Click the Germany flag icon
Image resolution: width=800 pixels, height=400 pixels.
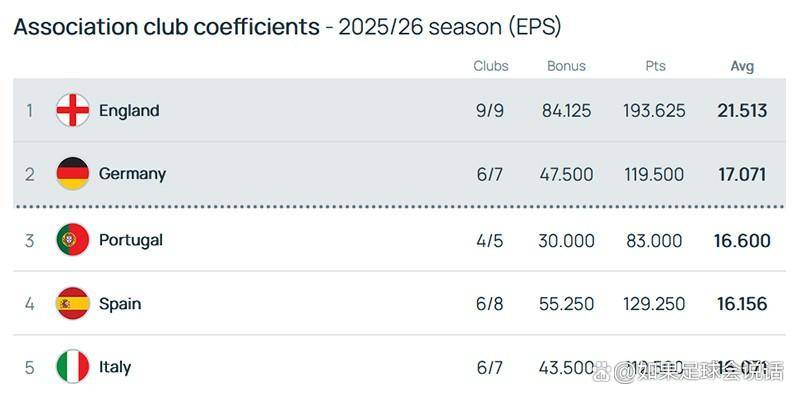coord(73,174)
